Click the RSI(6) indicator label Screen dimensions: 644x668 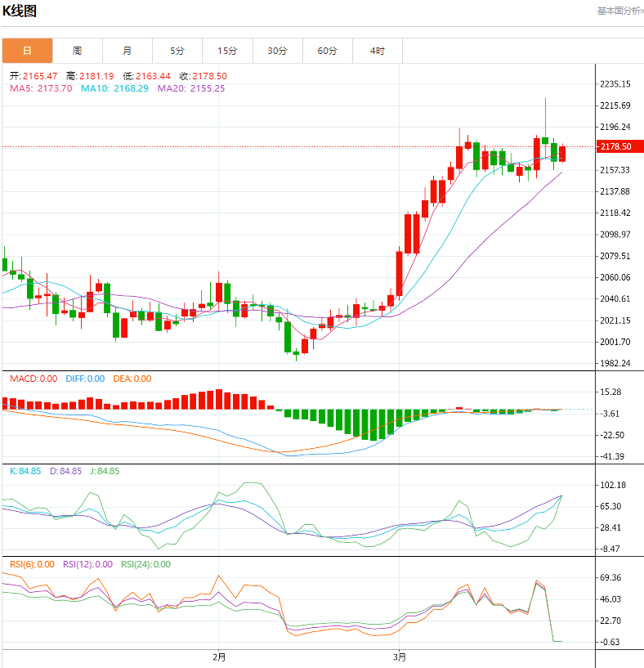(x=33, y=564)
